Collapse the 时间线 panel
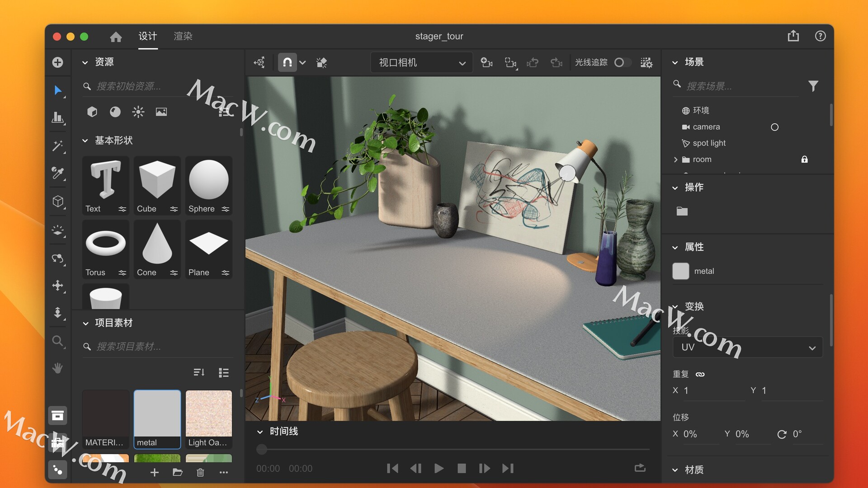The width and height of the screenshot is (868, 488). (260, 432)
